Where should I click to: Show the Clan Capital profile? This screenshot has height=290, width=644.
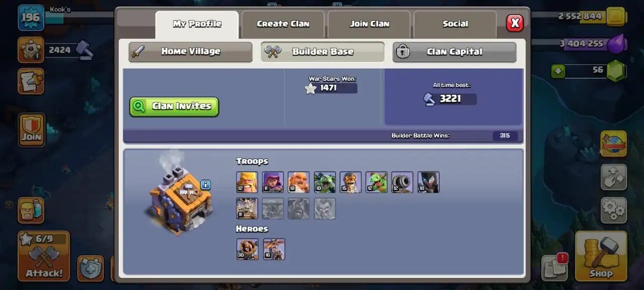click(454, 51)
